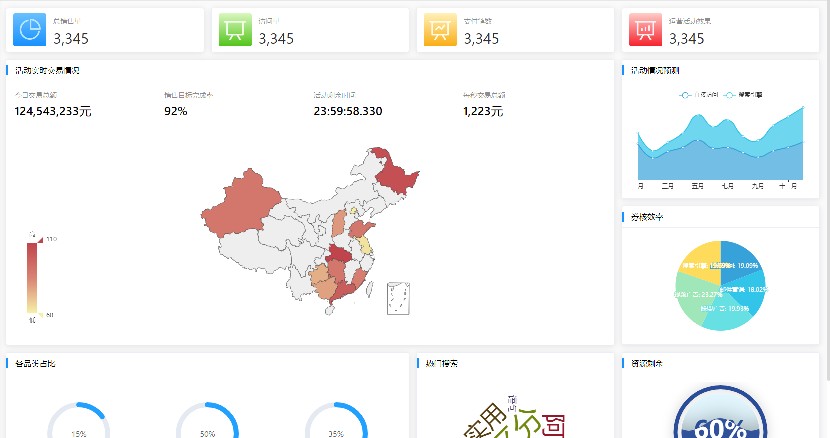This screenshot has height=438, width=830.
Task: Select the Shanxi province on the map
Action: pos(339,223)
